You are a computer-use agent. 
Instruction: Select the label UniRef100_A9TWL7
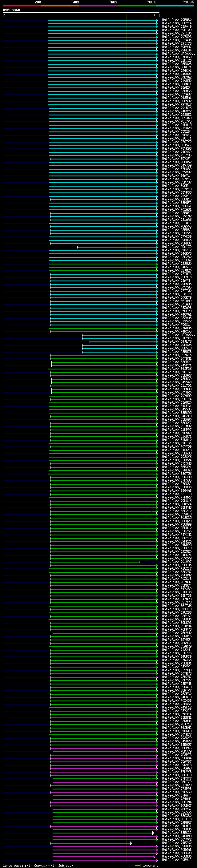point(177,104)
